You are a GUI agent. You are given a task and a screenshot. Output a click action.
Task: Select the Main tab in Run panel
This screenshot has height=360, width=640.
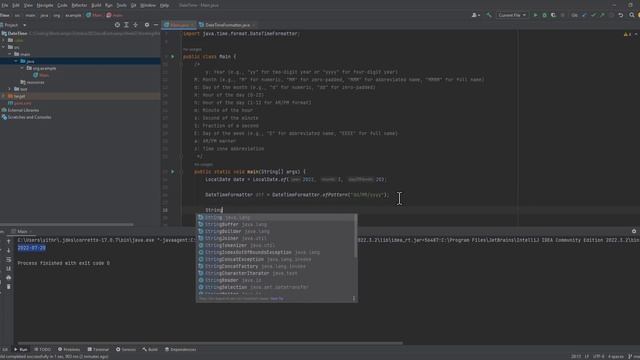[22, 231]
